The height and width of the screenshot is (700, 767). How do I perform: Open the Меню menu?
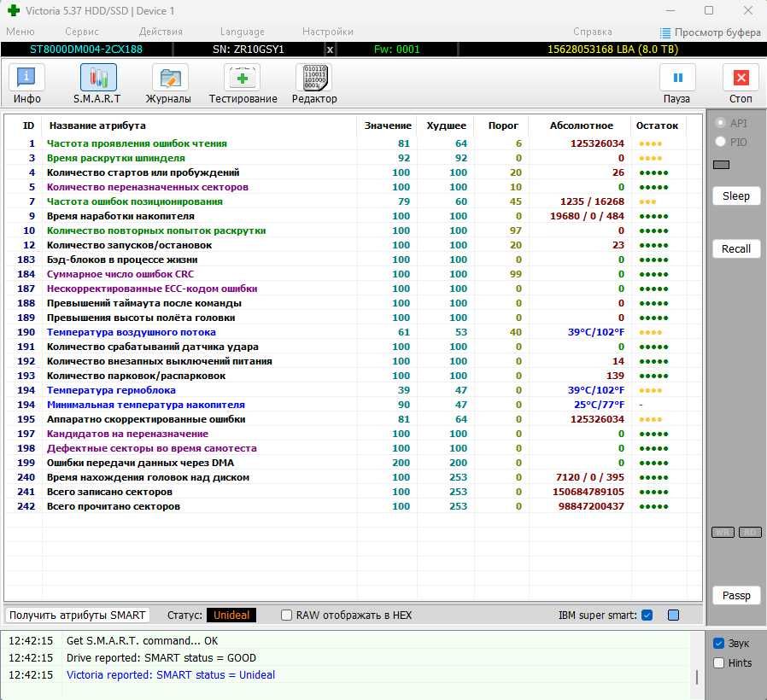pos(20,32)
